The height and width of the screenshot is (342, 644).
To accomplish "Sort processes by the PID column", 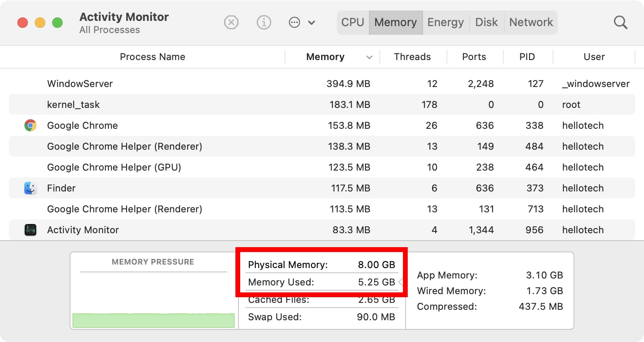I will [x=527, y=57].
